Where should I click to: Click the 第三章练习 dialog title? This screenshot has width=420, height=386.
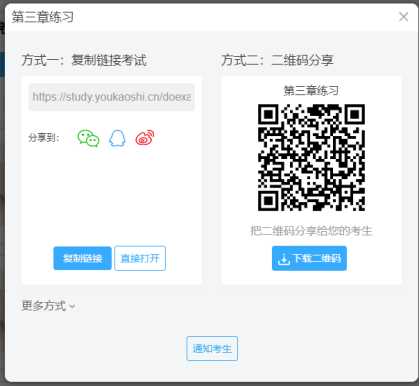(x=43, y=17)
